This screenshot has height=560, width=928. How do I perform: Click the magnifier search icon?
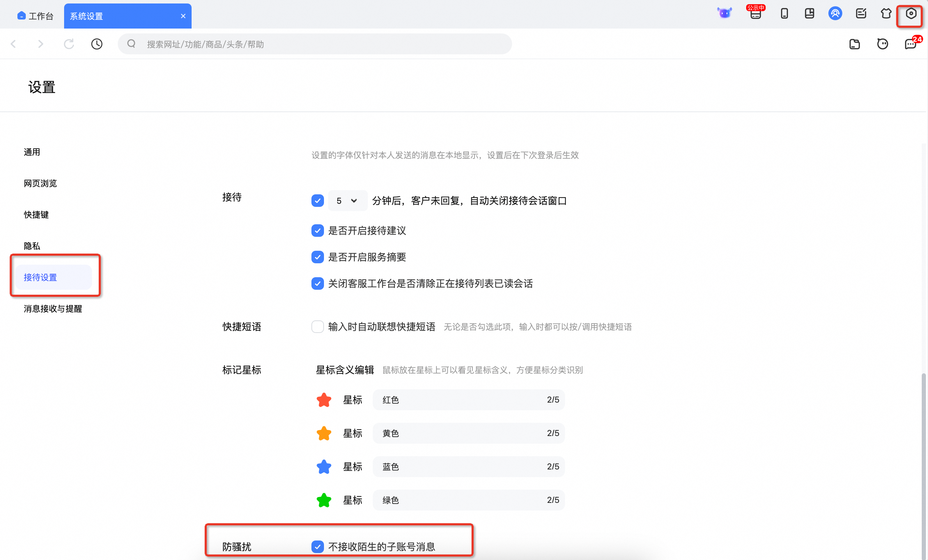[131, 44]
